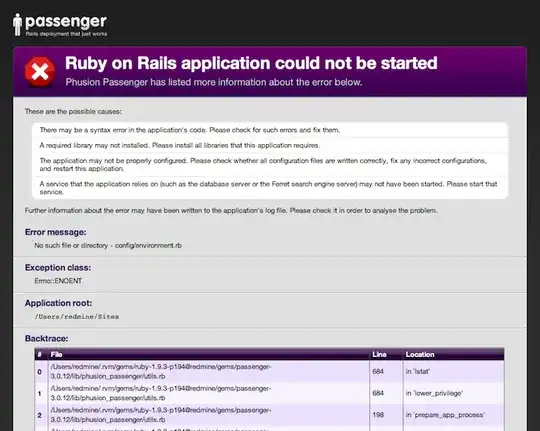Select the 'Errno::ENOENT' exception text

point(58,281)
